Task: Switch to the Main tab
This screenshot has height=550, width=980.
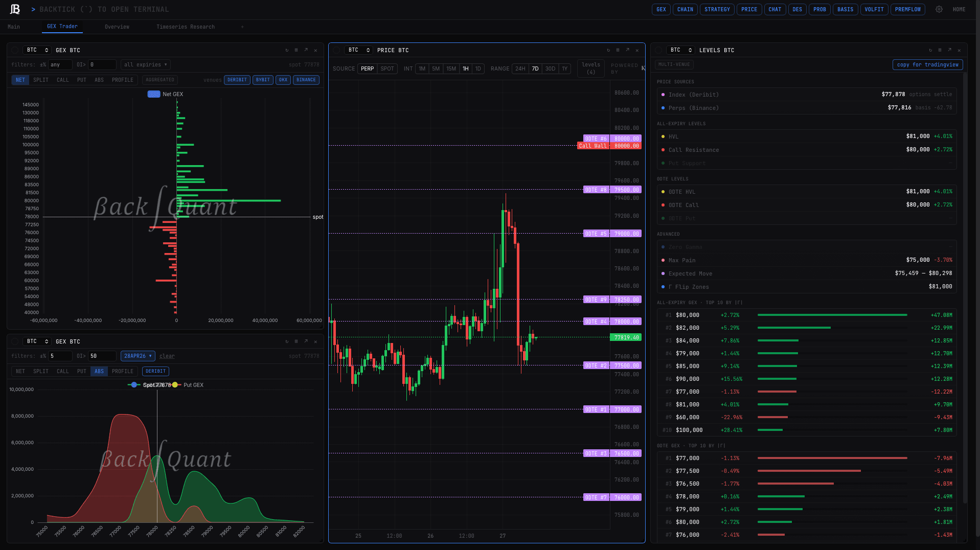Action: (x=14, y=27)
